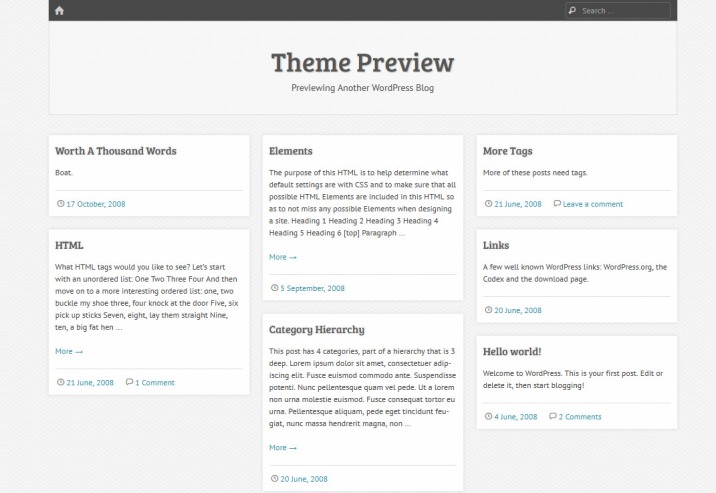Focus the Search input field

tap(618, 10)
